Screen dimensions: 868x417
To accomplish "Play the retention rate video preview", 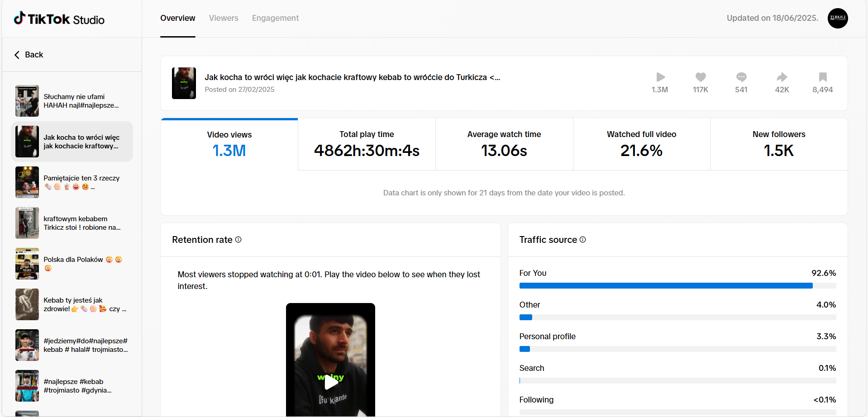I will click(x=331, y=382).
